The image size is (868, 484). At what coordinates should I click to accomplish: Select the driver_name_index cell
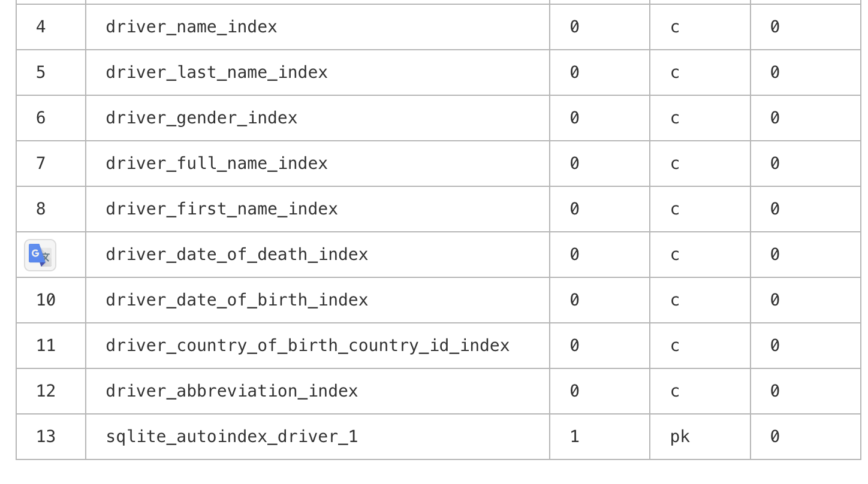(191, 27)
